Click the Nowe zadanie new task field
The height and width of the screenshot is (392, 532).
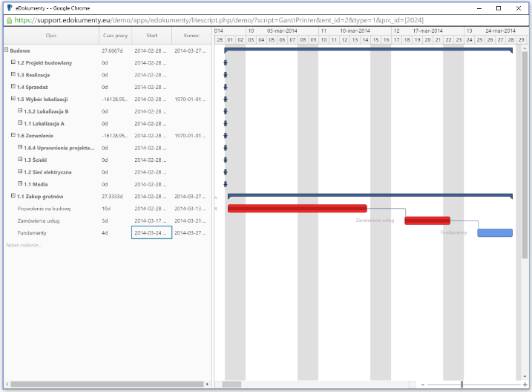[x=24, y=244]
